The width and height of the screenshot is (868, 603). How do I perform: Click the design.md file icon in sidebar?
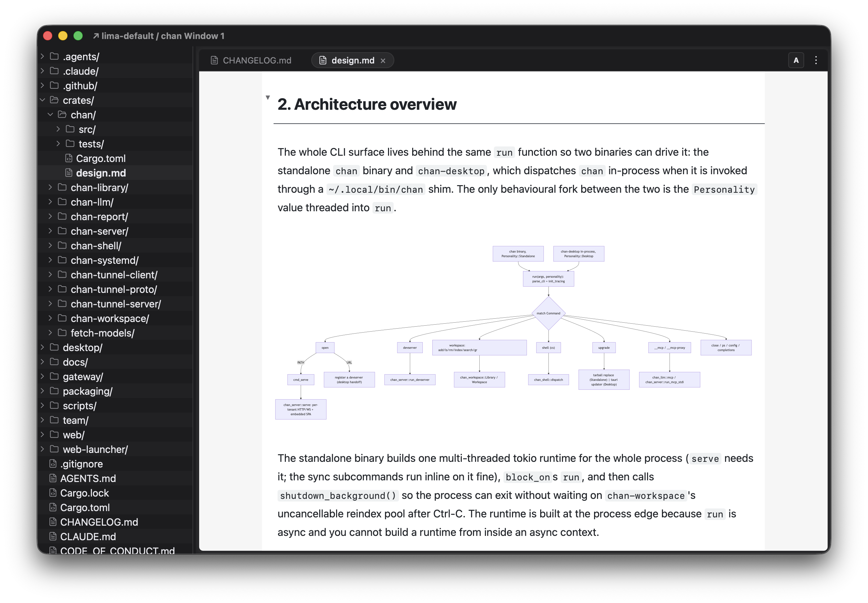[x=69, y=173]
